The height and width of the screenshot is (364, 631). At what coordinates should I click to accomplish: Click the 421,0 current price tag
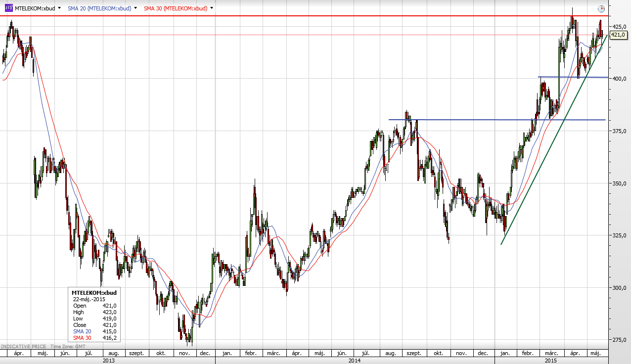618,35
